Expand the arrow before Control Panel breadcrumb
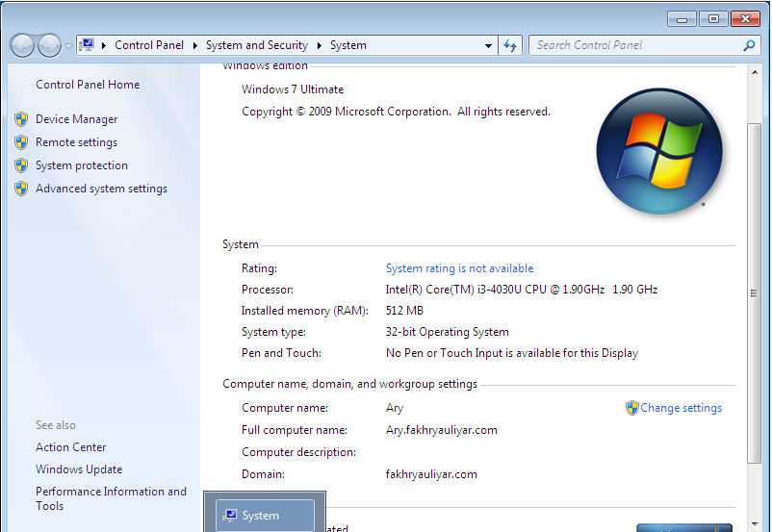Image resolution: width=772 pixels, height=532 pixels. [104, 45]
